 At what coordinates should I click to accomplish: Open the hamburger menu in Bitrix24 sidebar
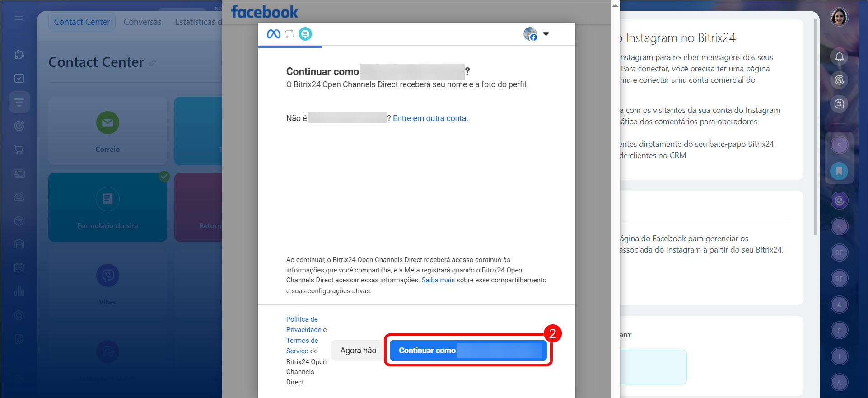click(x=19, y=17)
